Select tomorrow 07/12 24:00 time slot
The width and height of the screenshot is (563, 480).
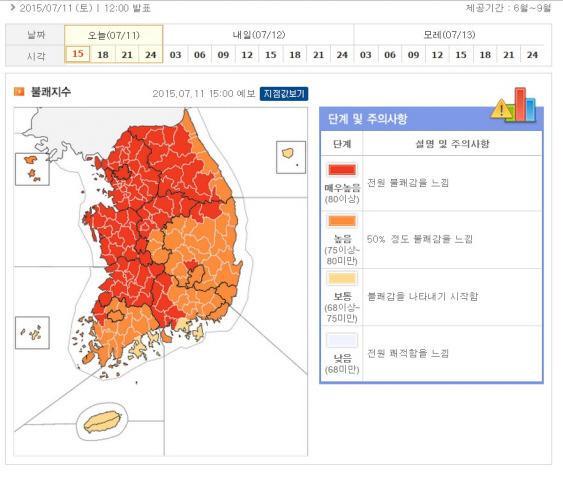pyautogui.click(x=342, y=55)
